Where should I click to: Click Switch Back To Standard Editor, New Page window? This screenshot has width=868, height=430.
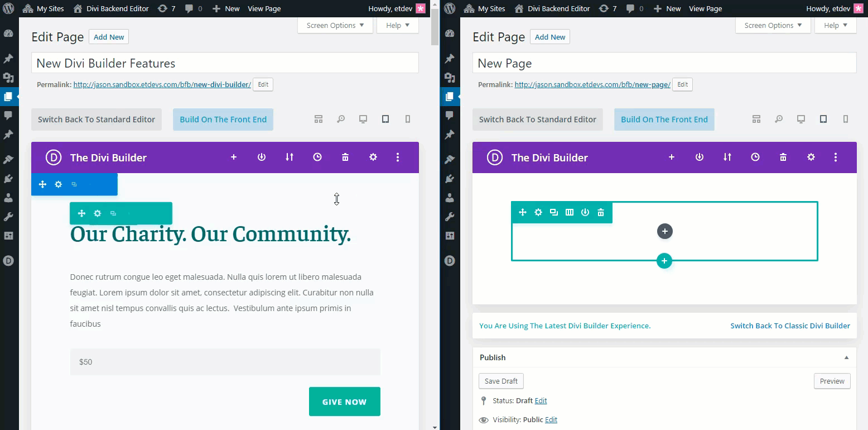tap(538, 120)
